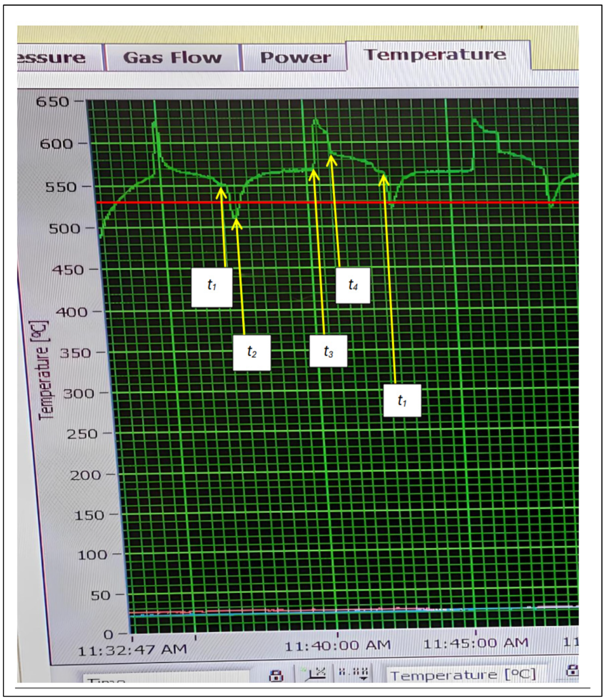Click the t4 annotation label box
The width and height of the screenshot is (605, 700).
point(353,285)
